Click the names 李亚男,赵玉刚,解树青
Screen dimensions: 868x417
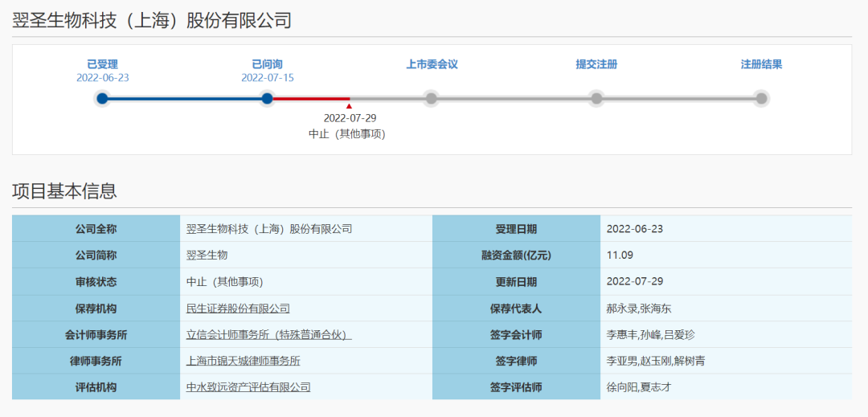tap(656, 361)
